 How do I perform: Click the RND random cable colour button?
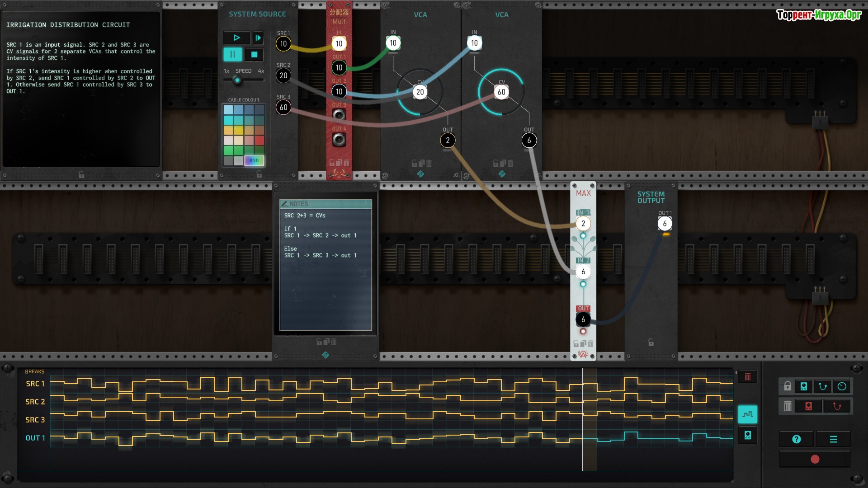pyautogui.click(x=254, y=160)
